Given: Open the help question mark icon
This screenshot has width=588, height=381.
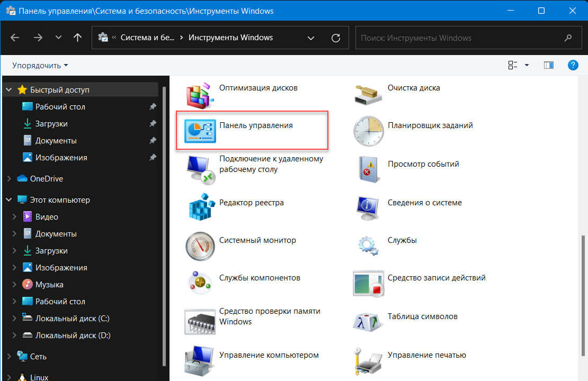Looking at the screenshot, I should 573,65.
